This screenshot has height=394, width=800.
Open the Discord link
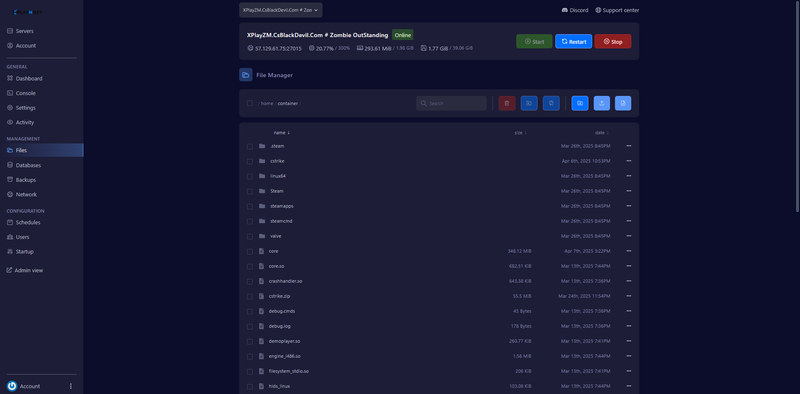pos(575,10)
